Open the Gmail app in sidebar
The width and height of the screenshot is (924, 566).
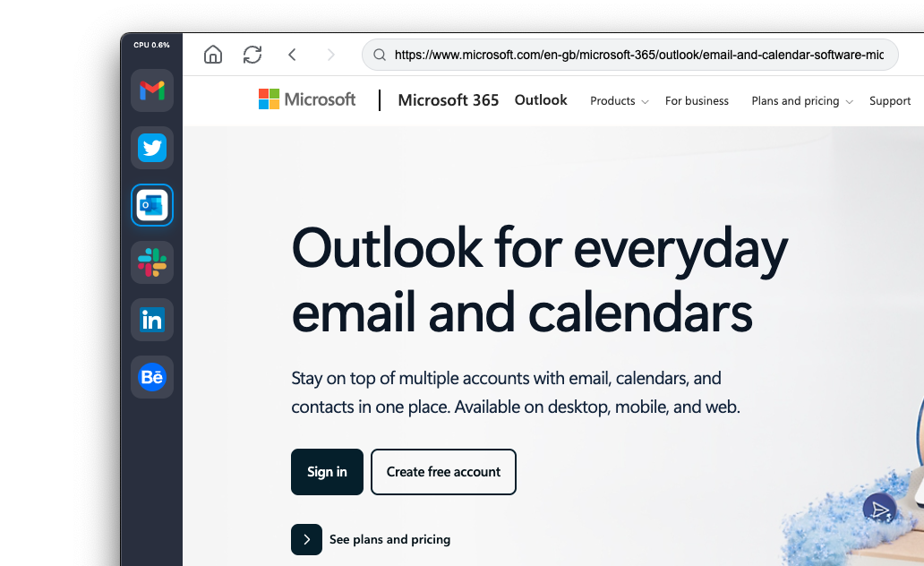152,90
